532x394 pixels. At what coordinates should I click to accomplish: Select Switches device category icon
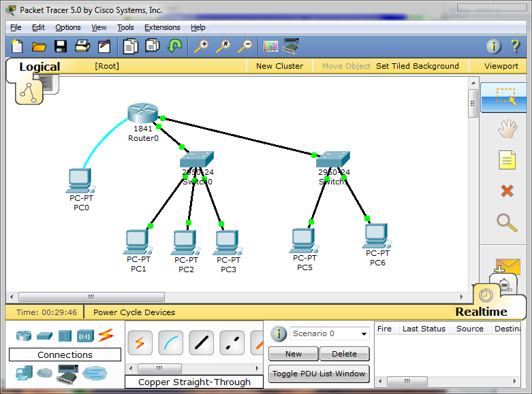click(x=44, y=335)
